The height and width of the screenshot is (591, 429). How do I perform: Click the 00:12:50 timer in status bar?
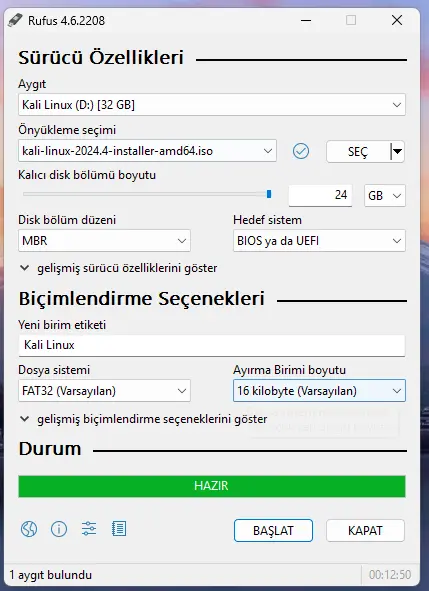coord(390,575)
